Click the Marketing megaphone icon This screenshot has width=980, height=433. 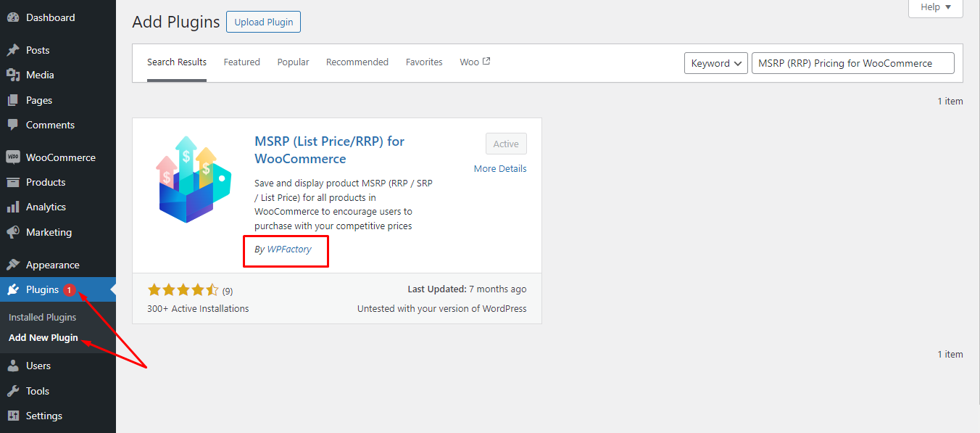[x=13, y=232]
